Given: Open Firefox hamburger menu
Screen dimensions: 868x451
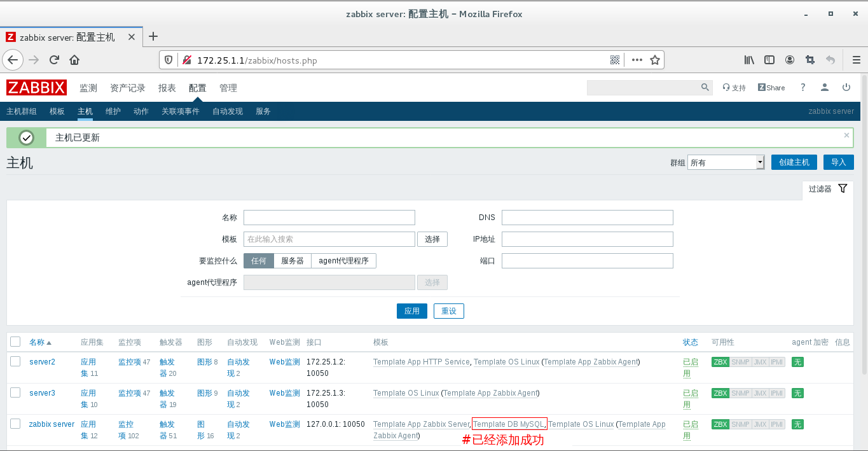Looking at the screenshot, I should pyautogui.click(x=856, y=60).
